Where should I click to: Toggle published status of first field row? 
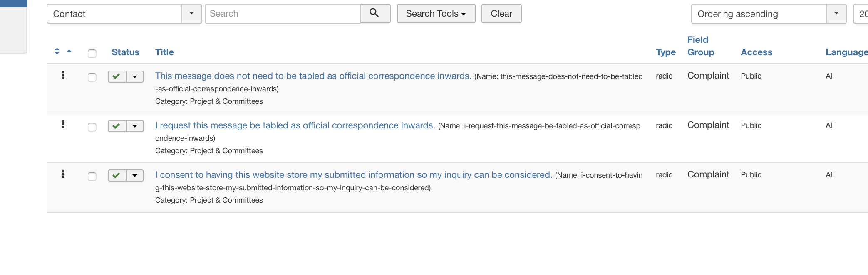(117, 76)
